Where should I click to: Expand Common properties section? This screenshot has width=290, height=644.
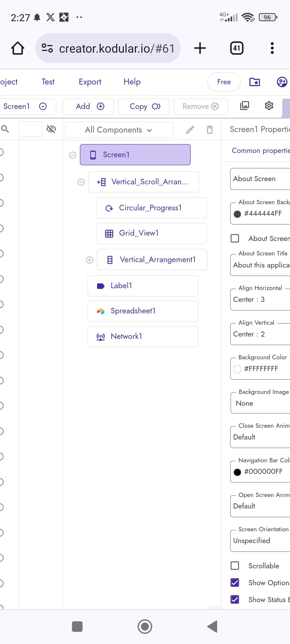coord(261,151)
